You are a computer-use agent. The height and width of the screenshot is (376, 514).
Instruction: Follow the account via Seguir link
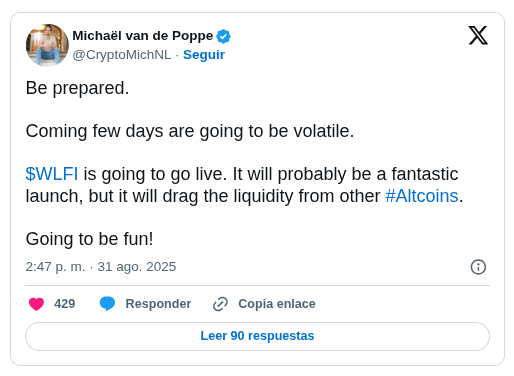(204, 55)
